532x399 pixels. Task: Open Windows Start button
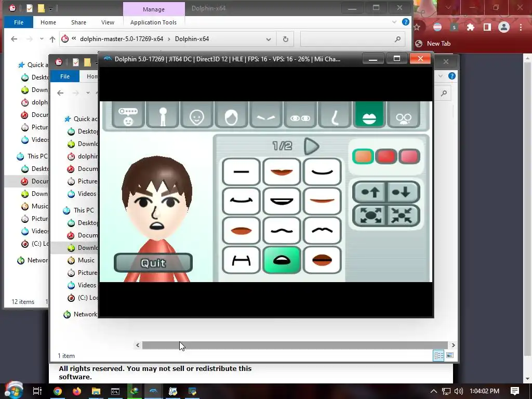coord(13,390)
